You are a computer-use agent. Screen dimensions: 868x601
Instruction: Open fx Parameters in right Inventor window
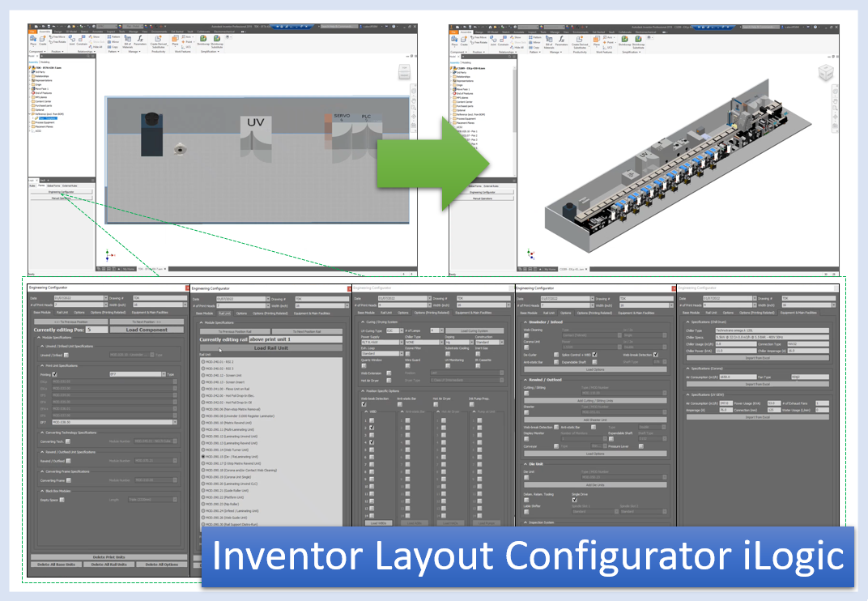click(x=561, y=40)
